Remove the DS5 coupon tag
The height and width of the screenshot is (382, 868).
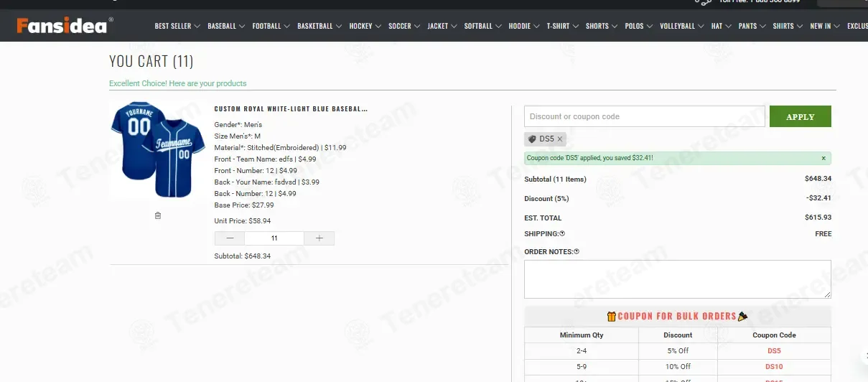[560, 139]
